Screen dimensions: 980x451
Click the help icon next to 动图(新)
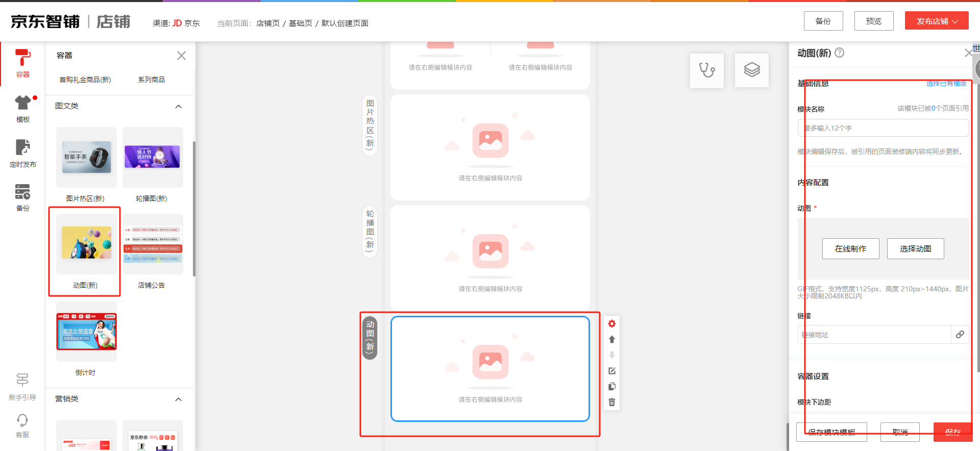point(839,53)
